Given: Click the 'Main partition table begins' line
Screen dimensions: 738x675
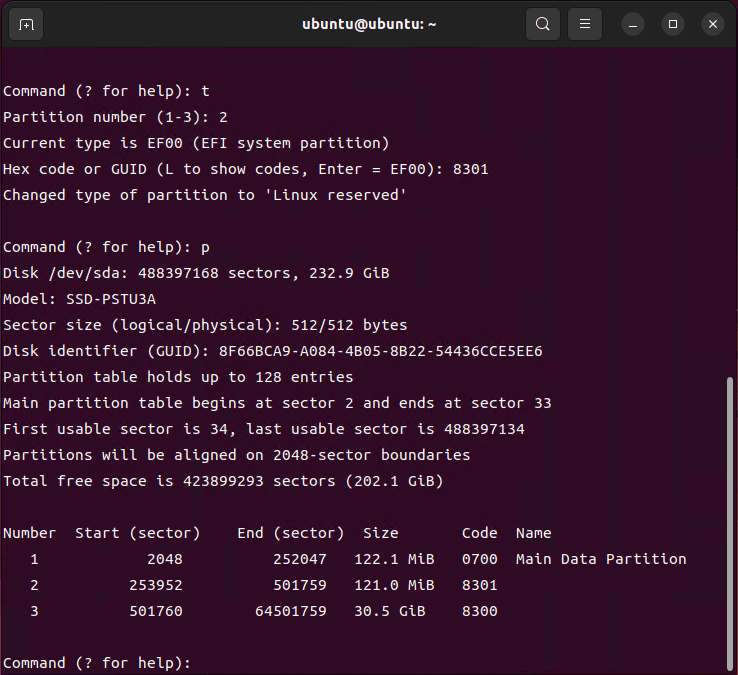Looking at the screenshot, I should pyautogui.click(x=277, y=403).
